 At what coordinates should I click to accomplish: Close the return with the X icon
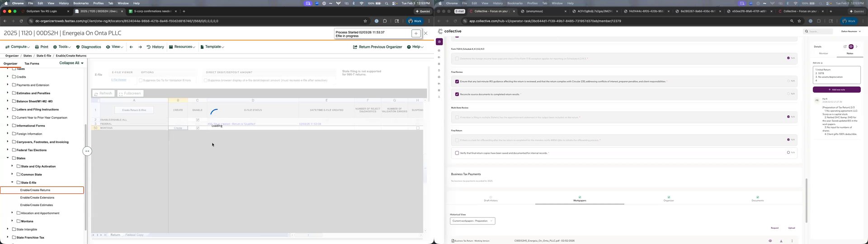pyautogui.click(x=425, y=33)
